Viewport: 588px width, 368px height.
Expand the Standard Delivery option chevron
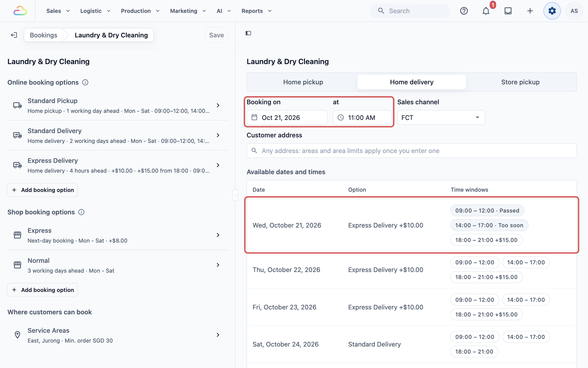(218, 135)
